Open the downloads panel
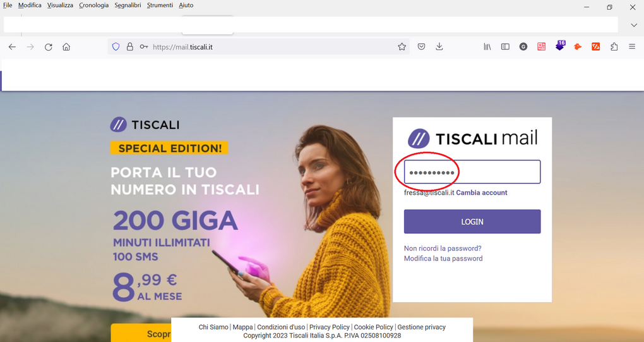Viewport: 644px width, 342px height. (439, 46)
